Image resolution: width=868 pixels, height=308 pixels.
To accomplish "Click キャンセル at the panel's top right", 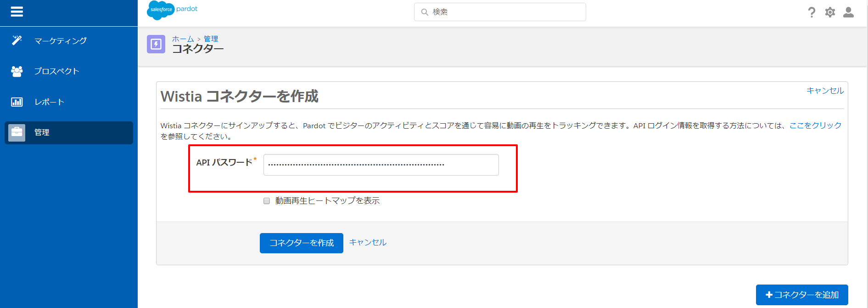I will (825, 91).
